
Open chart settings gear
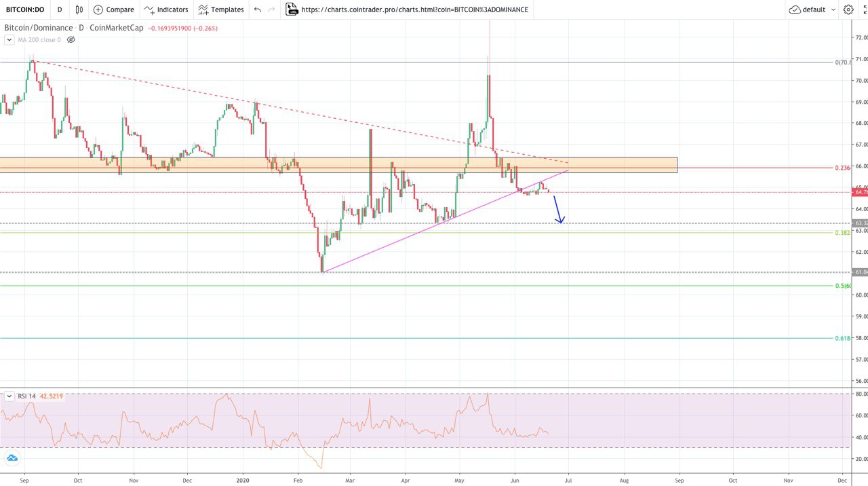click(848, 10)
